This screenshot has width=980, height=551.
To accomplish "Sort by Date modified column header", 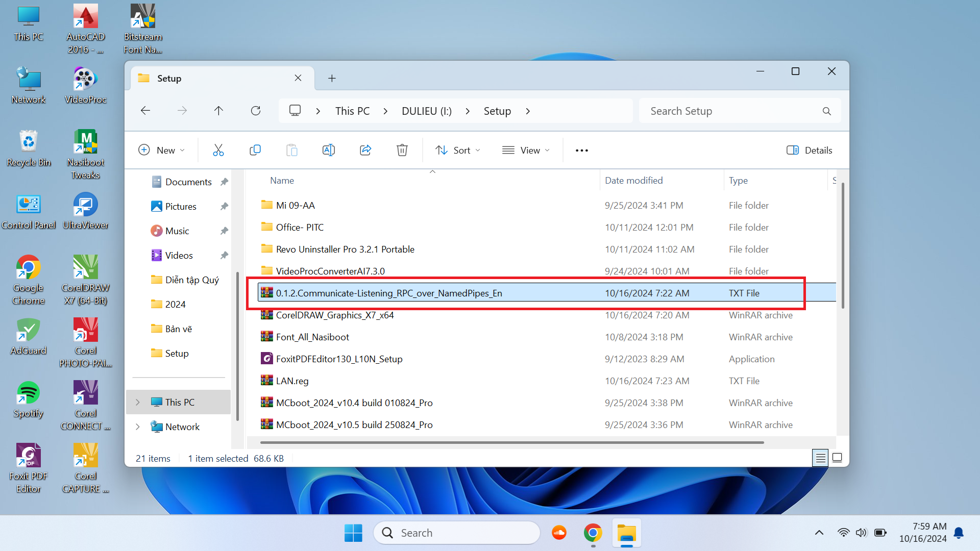I will click(633, 181).
